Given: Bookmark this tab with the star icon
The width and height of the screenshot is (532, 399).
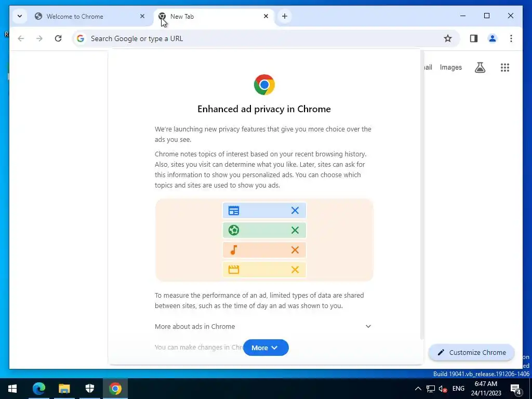Looking at the screenshot, I should coord(448,38).
